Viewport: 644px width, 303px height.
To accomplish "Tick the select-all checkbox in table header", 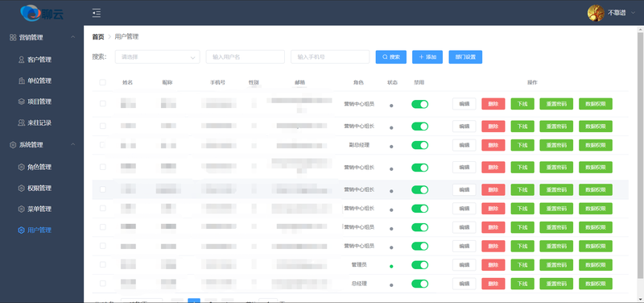I will tap(103, 82).
